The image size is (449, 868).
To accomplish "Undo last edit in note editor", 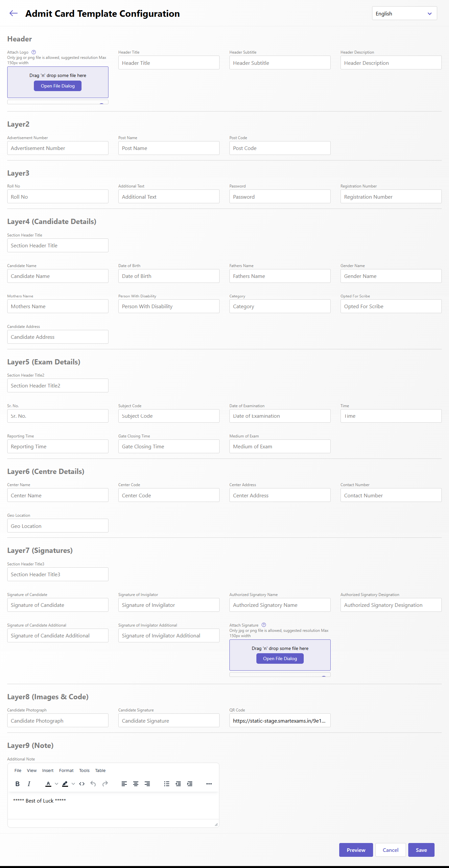I will point(93,784).
